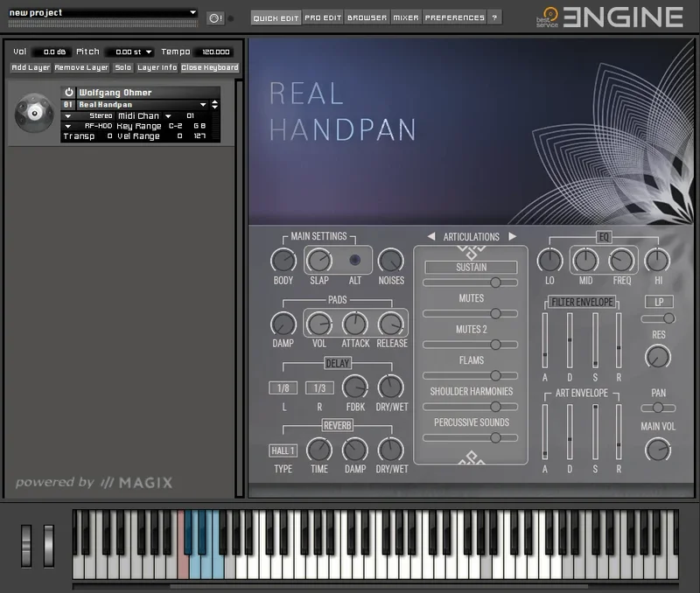This screenshot has height=593, width=700.
Task: Open the Real Handpan preset dropdown
Action: (203, 104)
